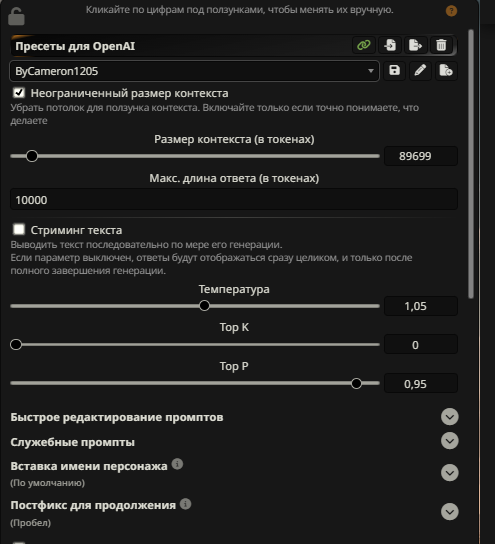Rename preset with the pencil icon
Viewport: 495px width, 544px height.
click(420, 71)
